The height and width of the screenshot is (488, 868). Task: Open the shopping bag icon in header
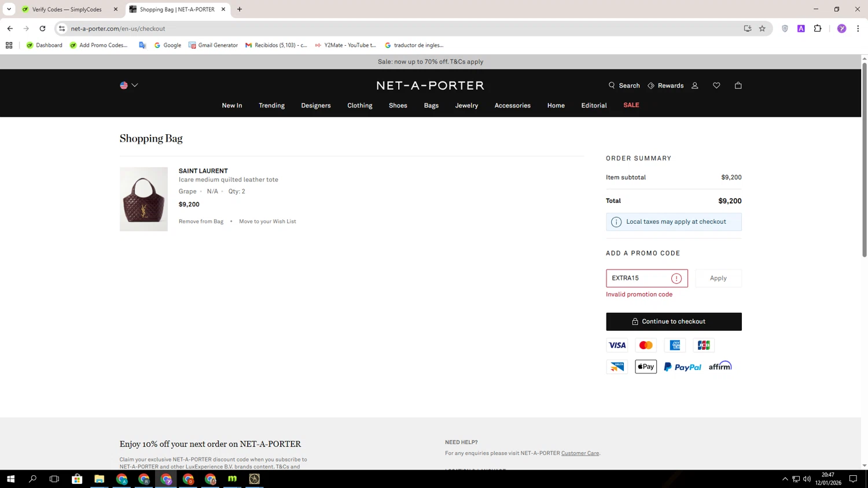tap(738, 86)
